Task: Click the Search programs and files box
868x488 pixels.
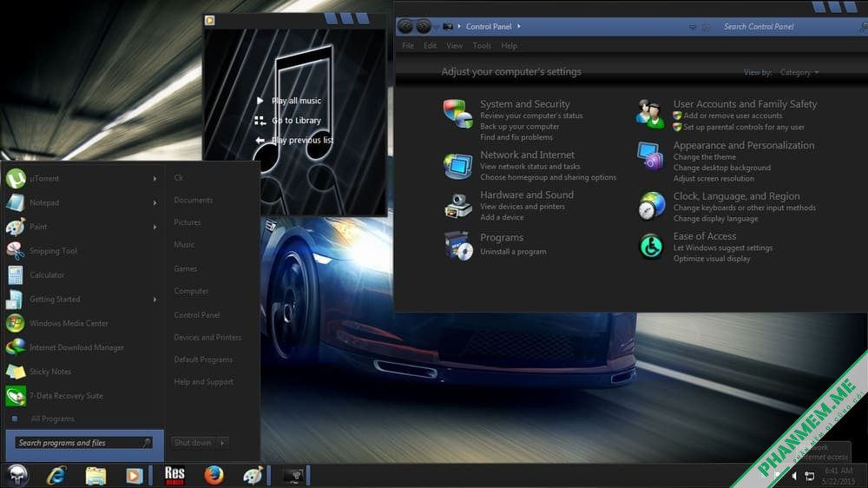Action: pos(83,443)
